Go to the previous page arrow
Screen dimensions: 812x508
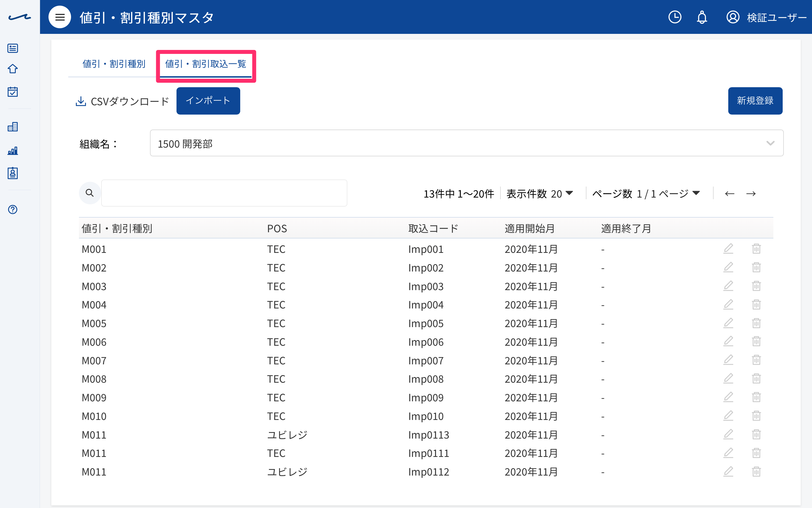(x=729, y=194)
